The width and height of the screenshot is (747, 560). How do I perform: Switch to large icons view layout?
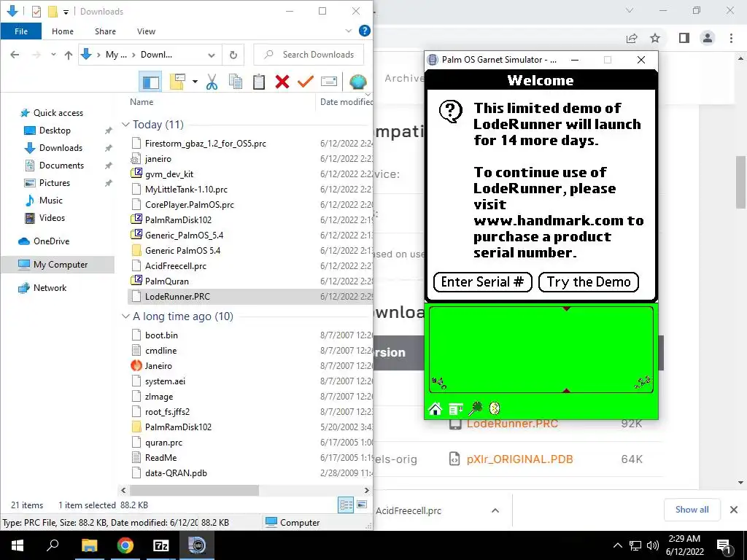362,505
